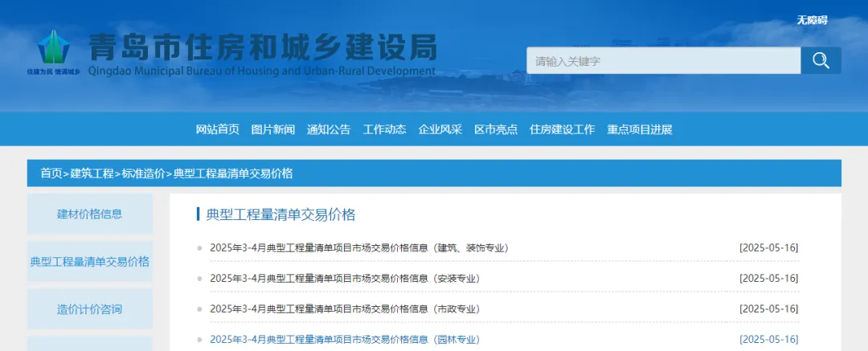Open the 建筑、装饰专业 price information article

(358, 247)
